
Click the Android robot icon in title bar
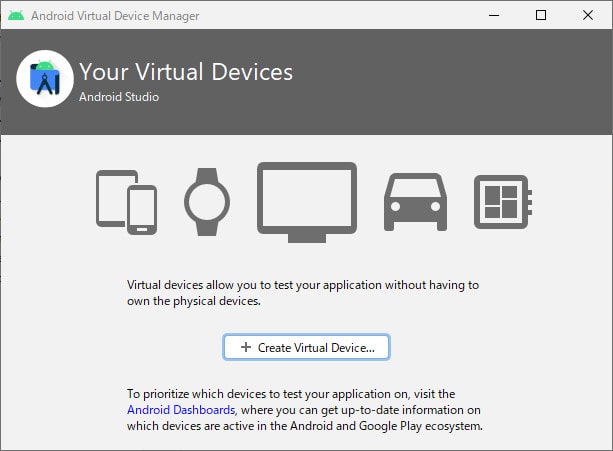(15, 15)
